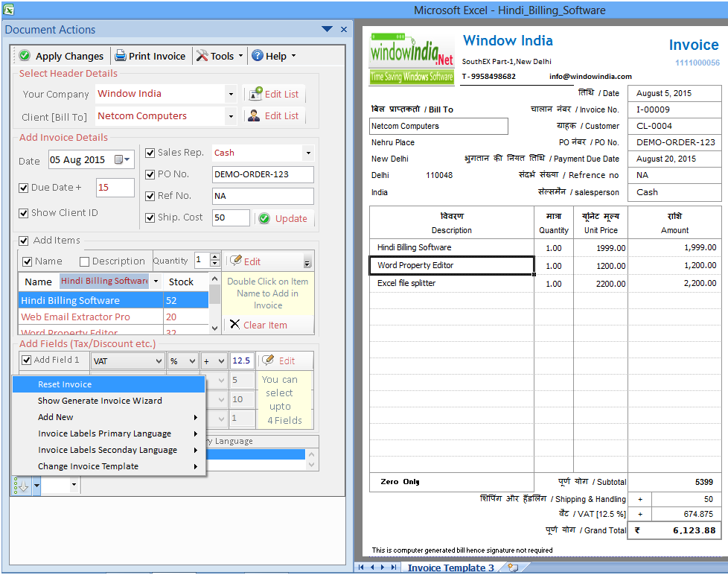728x575 pixels.
Task: Open Invoice Labels Seconday Language submenu
Action: (x=109, y=450)
